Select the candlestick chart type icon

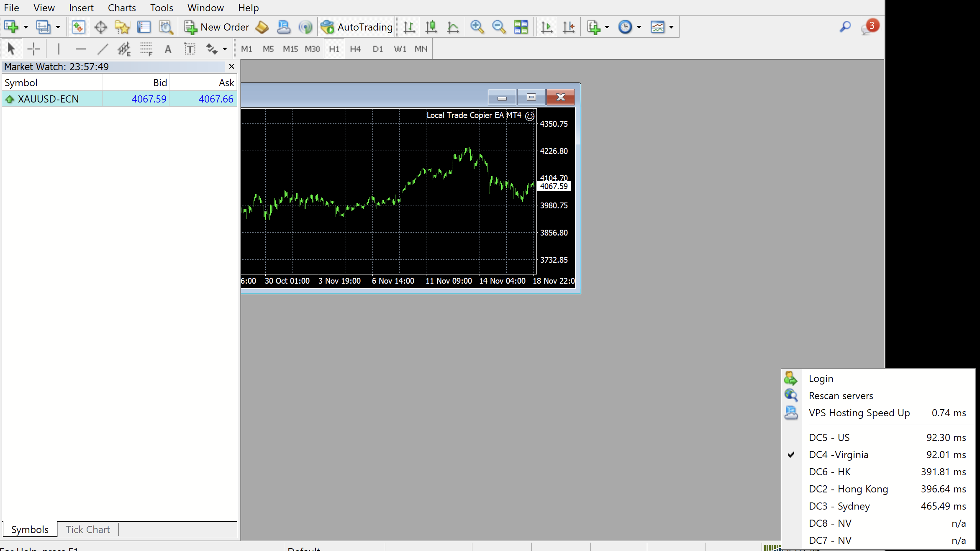click(x=431, y=27)
